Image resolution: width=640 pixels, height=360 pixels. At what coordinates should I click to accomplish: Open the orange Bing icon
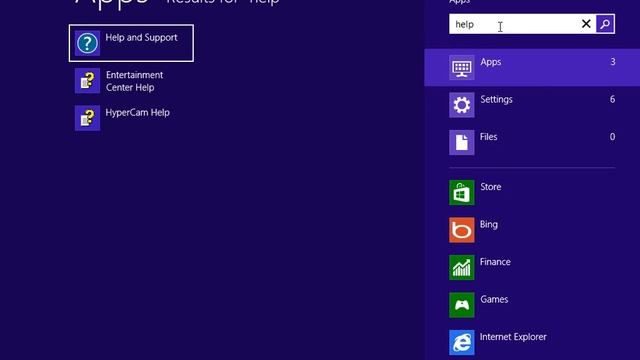[462, 230]
